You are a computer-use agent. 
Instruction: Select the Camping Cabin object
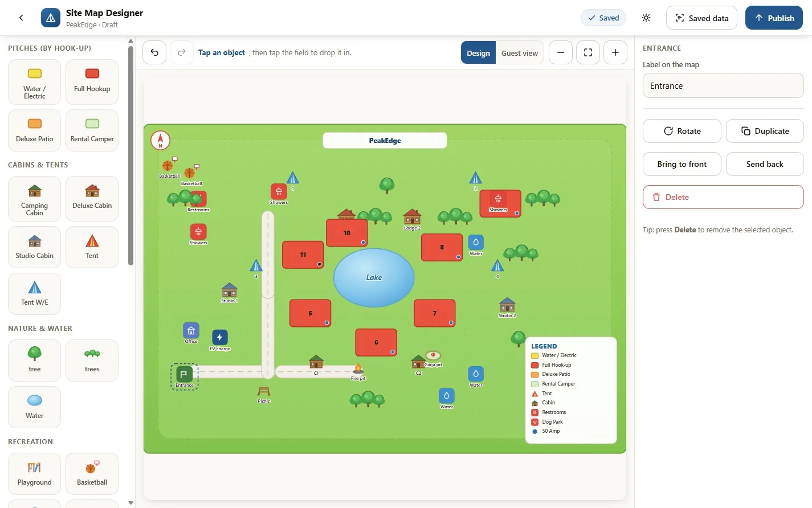(x=35, y=199)
